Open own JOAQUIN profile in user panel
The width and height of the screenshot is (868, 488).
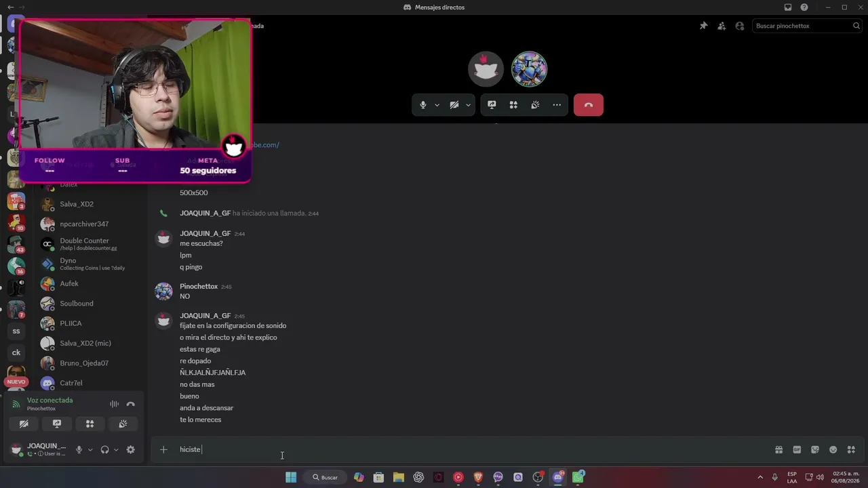(x=39, y=449)
